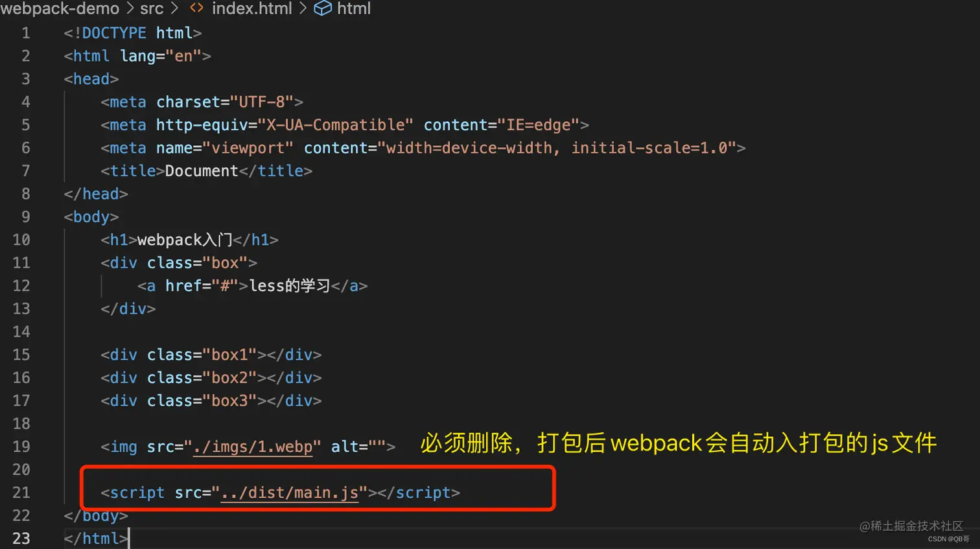This screenshot has height=549, width=980.
Task: Click the opening body tag on line 9
Action: coord(91,217)
